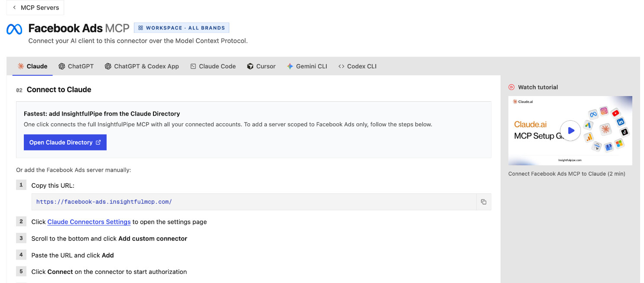Select the Cursor tab
644x283 pixels.
tap(261, 66)
